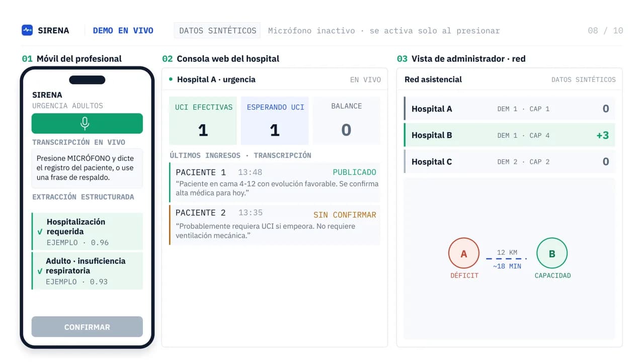This screenshot has height=362, width=644.
Task: Open the PACIENTE 1 published entry
Action: coord(275,183)
